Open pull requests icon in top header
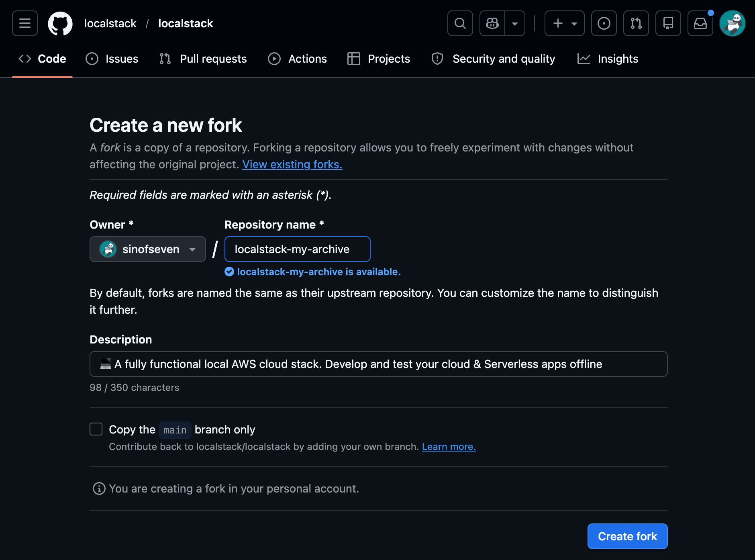The height and width of the screenshot is (560, 755). 636,23
